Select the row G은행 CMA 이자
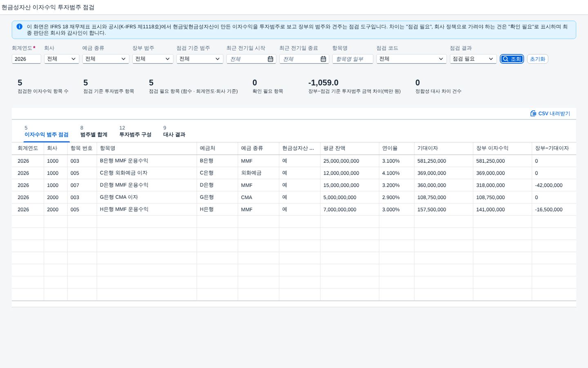This screenshot has width=588, height=368. point(294,197)
